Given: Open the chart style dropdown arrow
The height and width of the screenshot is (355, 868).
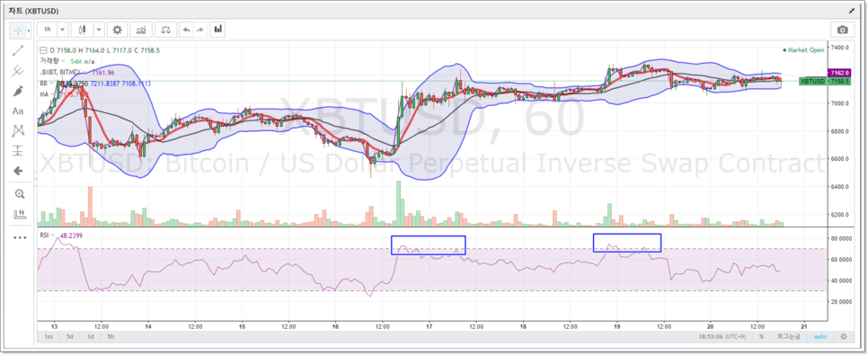Looking at the screenshot, I should point(98,29).
